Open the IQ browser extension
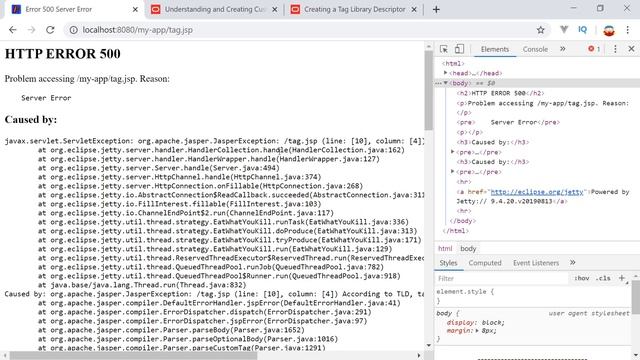Screen dimensions: 640x360 [x=582, y=30]
